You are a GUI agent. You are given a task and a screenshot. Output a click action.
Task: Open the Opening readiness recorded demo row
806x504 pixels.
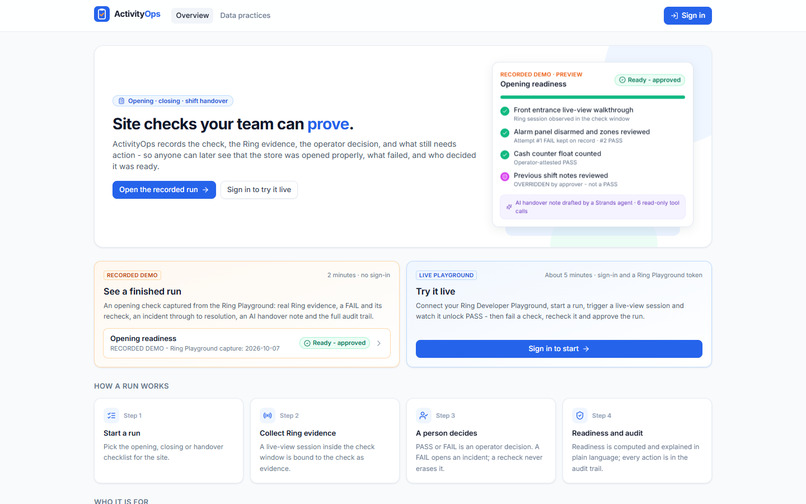[x=247, y=343]
